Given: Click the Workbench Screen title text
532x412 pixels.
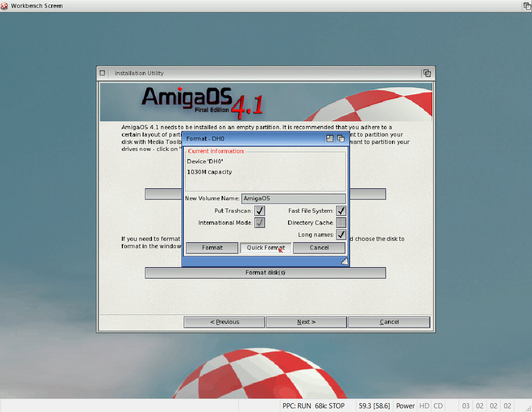Looking at the screenshot, I should (36, 6).
